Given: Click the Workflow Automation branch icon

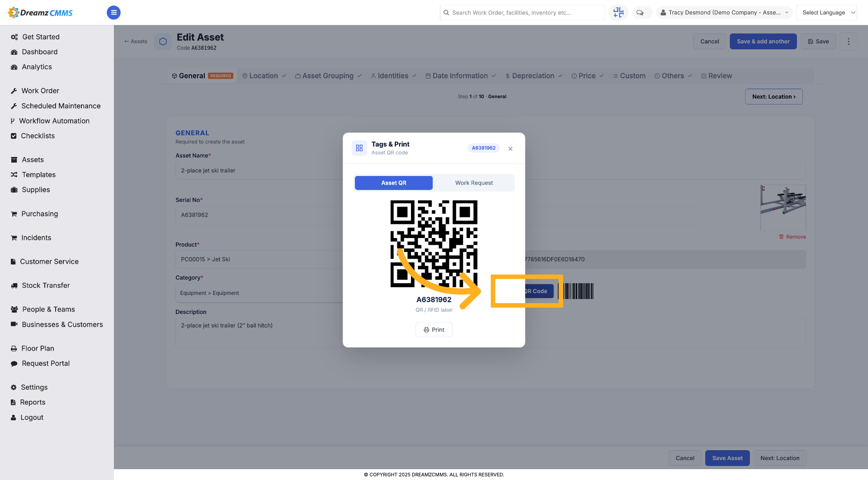Looking at the screenshot, I should coord(13,121).
